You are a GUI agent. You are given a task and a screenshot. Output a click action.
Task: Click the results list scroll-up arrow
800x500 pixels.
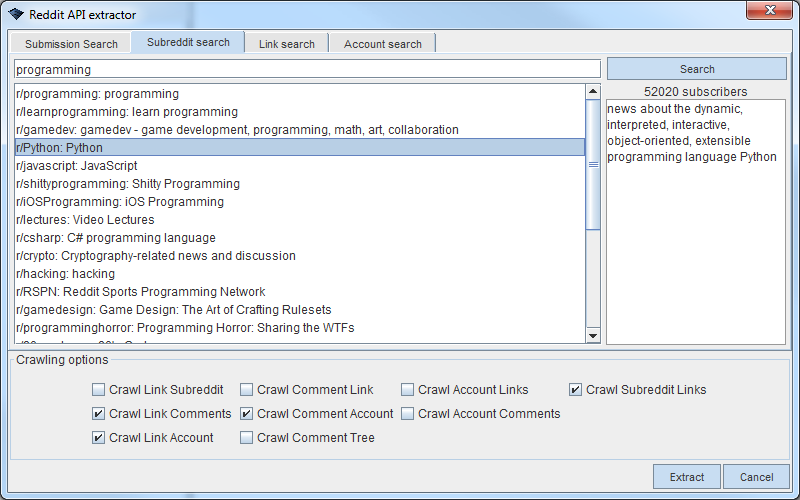pos(593,92)
